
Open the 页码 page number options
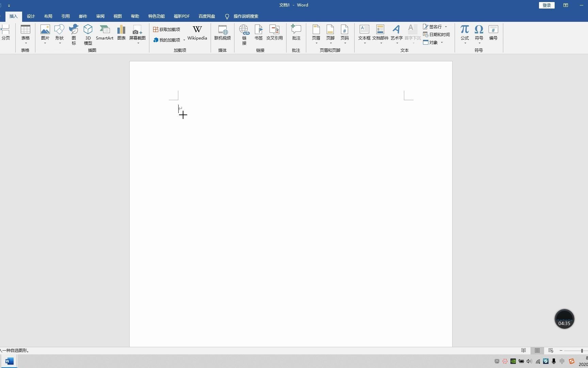pos(345,34)
